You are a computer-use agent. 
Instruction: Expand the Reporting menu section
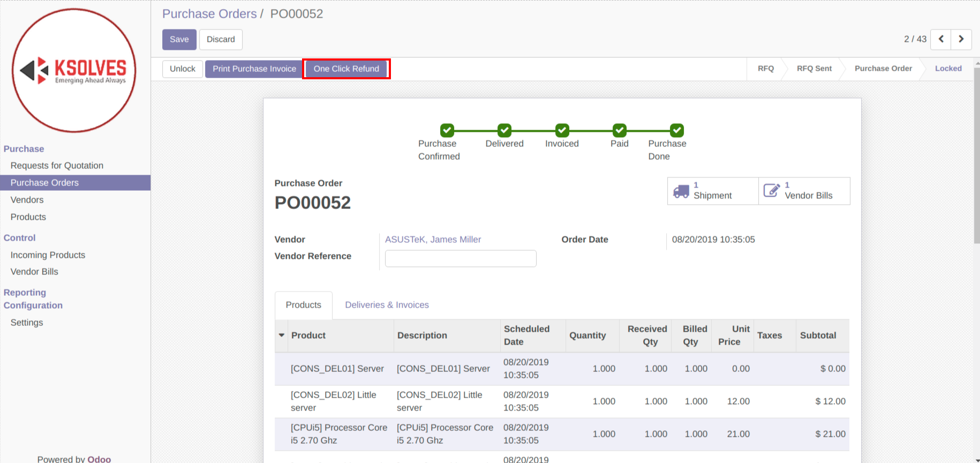tap(25, 293)
